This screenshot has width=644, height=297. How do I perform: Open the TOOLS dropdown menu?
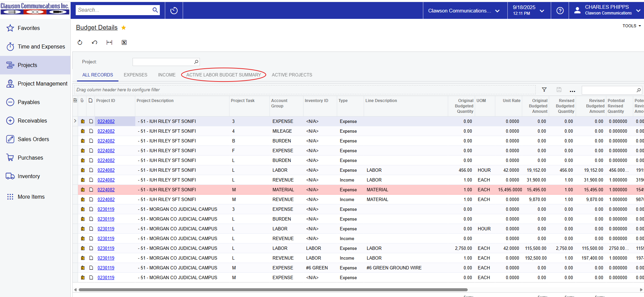point(631,26)
